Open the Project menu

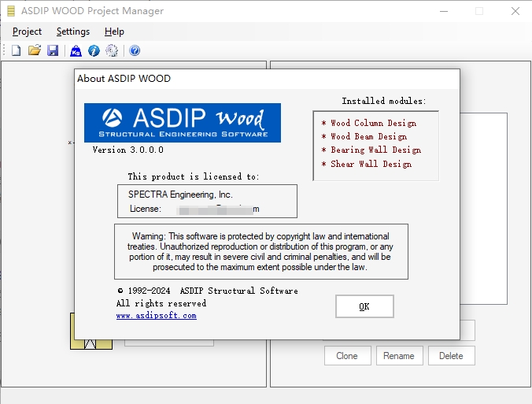[27, 32]
